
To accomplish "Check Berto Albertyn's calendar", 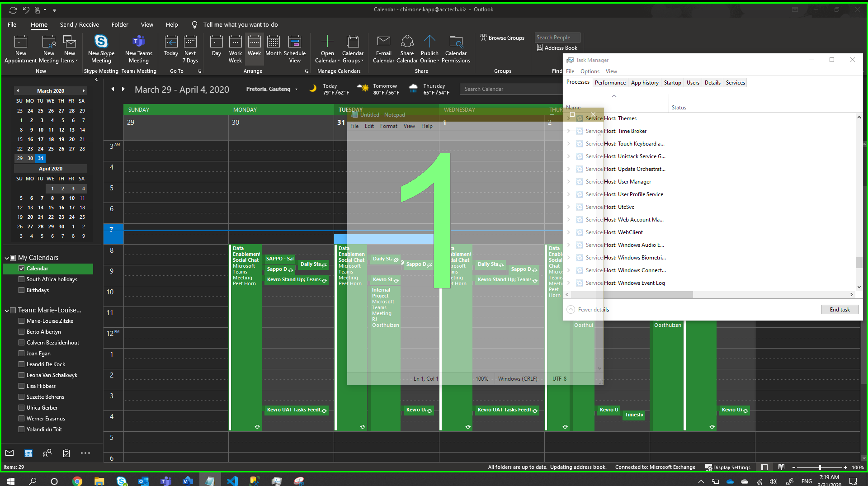I will coord(21,332).
